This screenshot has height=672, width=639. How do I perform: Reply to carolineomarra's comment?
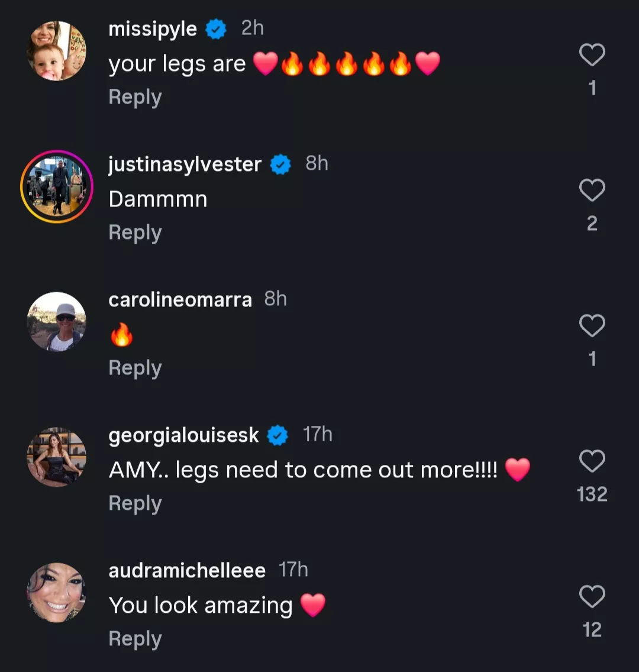coord(135,368)
